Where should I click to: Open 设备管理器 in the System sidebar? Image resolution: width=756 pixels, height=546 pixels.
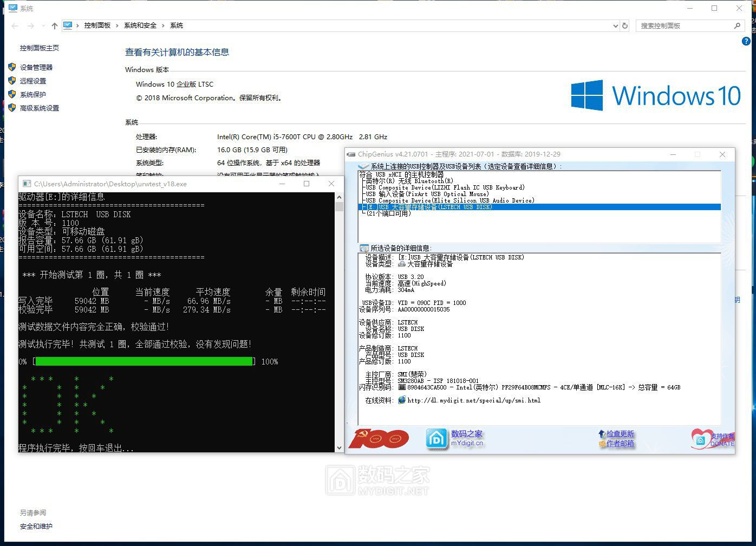[x=36, y=68]
